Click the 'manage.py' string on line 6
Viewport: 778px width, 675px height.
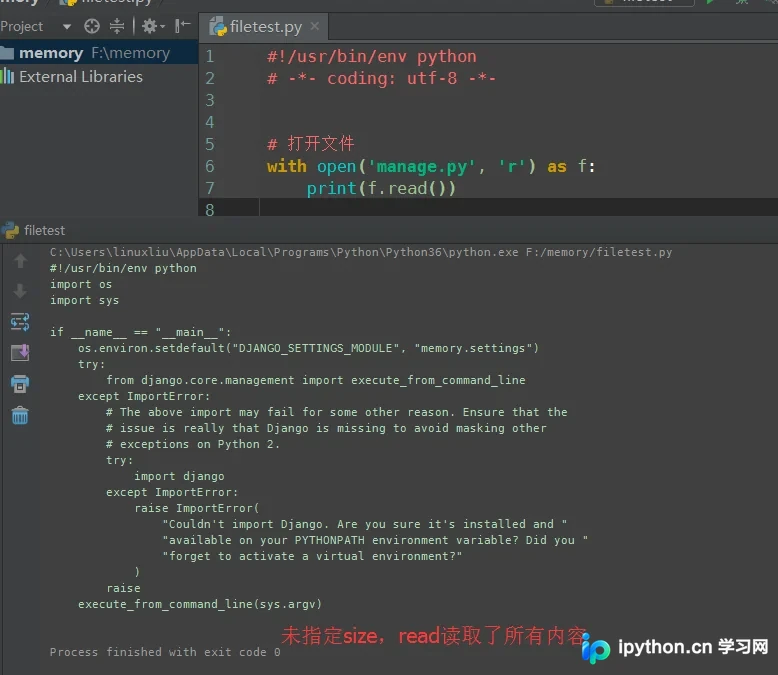coord(422,167)
